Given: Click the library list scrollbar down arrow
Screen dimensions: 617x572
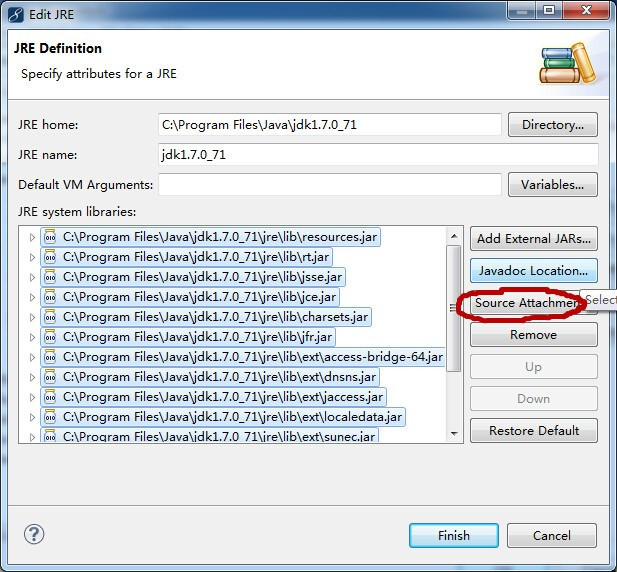Looking at the screenshot, I should 455,433.
